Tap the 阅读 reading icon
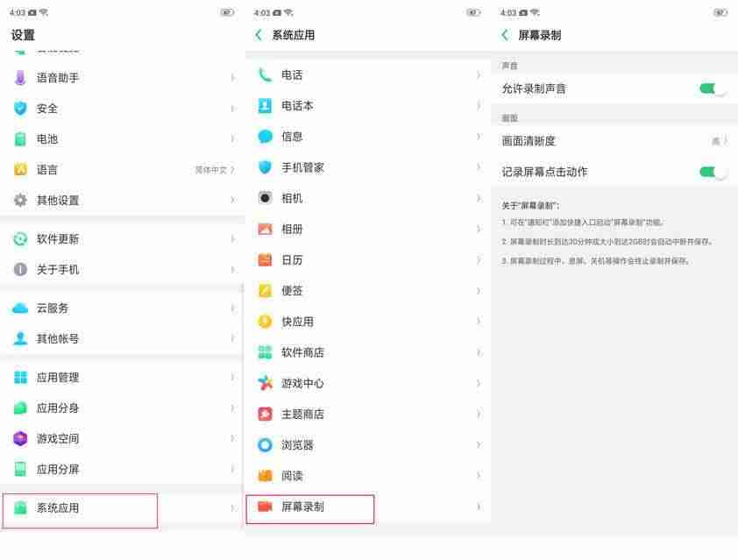The width and height of the screenshot is (738, 560). pos(265,476)
